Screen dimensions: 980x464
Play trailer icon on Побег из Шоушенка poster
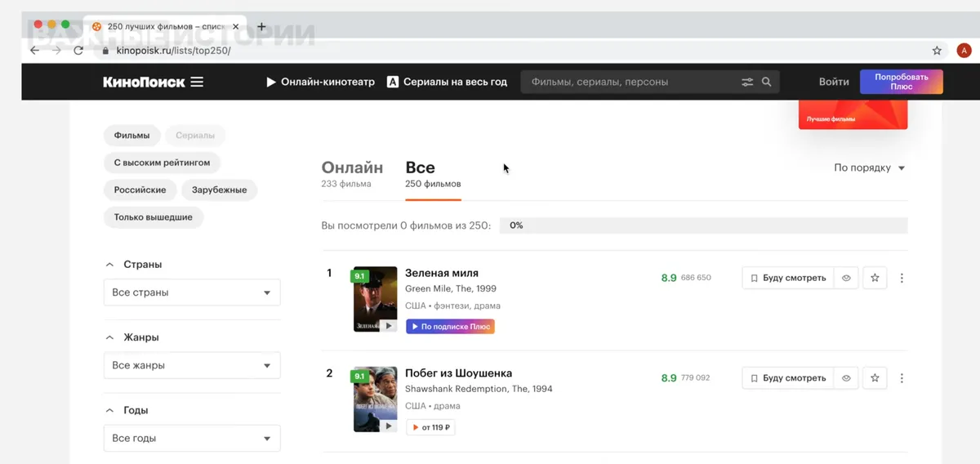coord(389,426)
